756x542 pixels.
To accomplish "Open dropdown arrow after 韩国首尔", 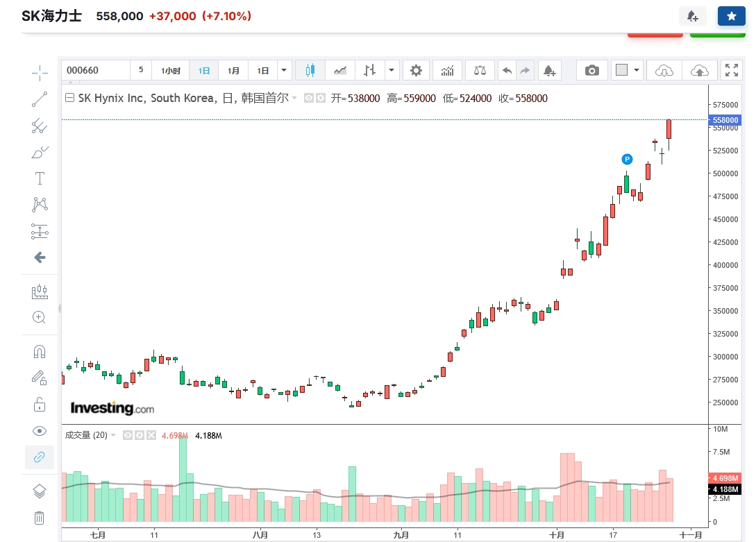I will (294, 98).
